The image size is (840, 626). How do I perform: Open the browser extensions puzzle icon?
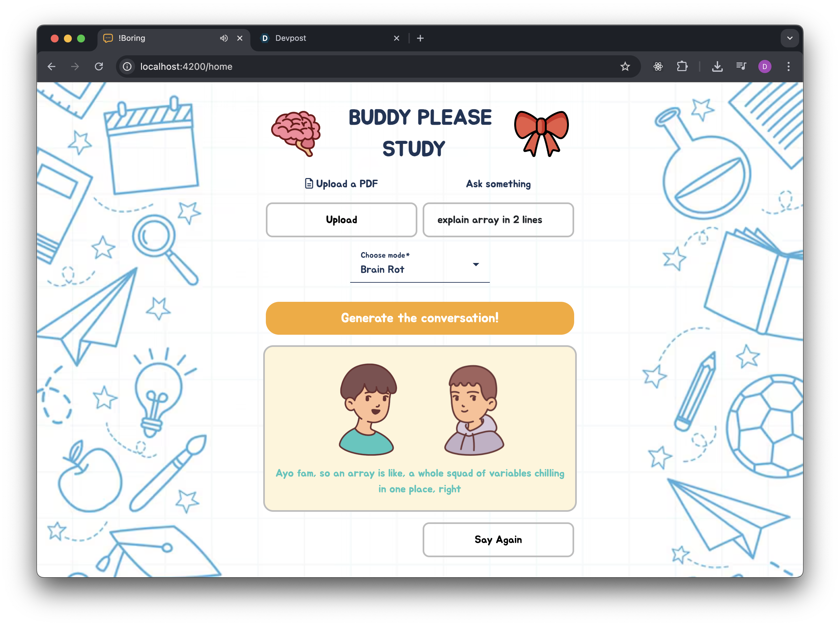pos(682,67)
